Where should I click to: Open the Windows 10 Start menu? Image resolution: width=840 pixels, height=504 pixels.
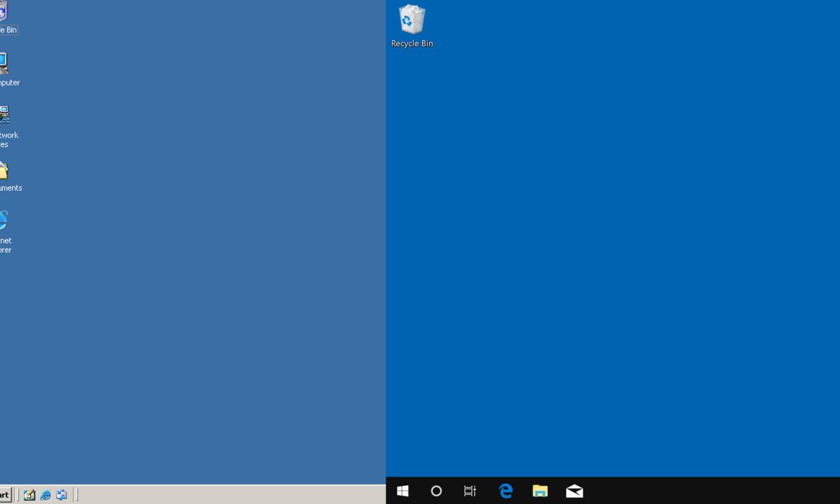point(402,491)
